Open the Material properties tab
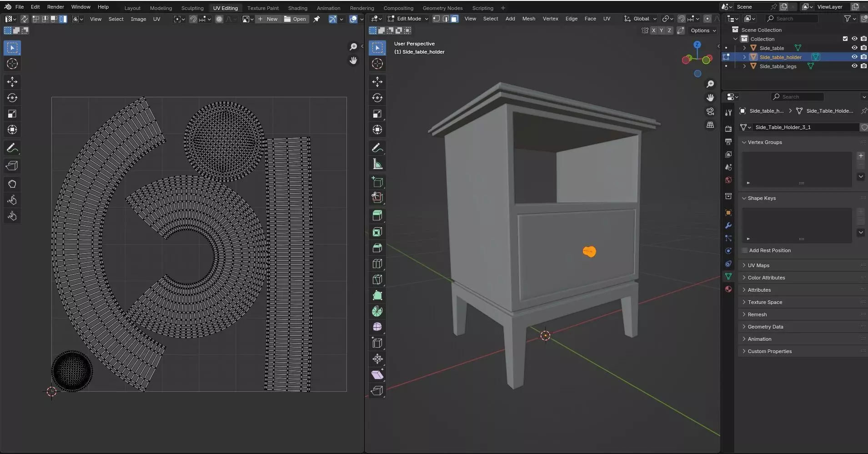Screen dimensions: 868x454 pyautogui.click(x=728, y=289)
